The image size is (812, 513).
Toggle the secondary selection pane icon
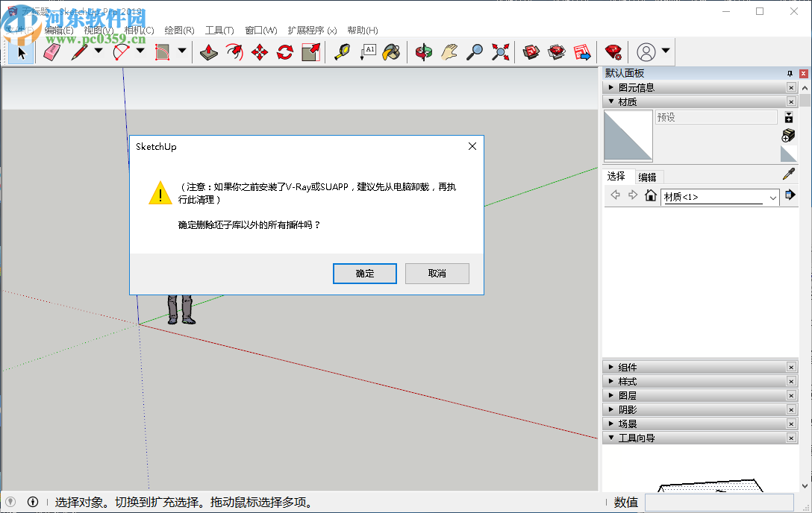coord(789,117)
